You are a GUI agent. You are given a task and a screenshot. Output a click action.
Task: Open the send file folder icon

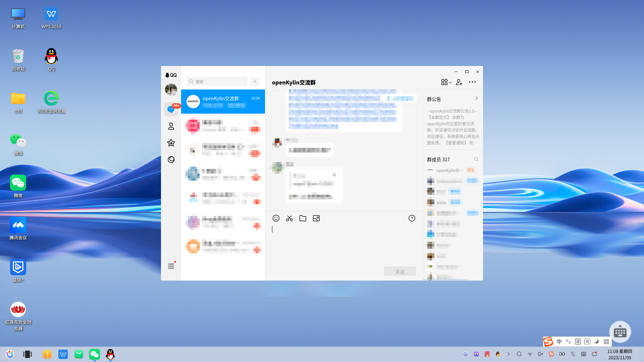(x=303, y=218)
